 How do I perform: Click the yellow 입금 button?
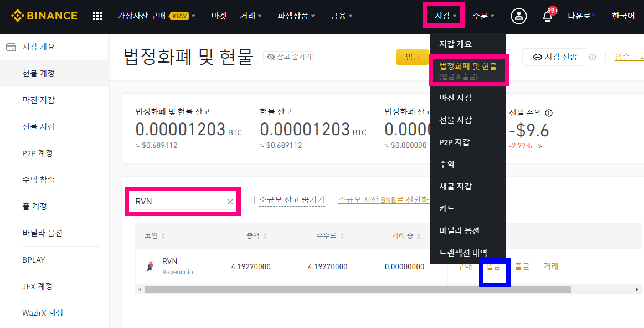coord(413,57)
